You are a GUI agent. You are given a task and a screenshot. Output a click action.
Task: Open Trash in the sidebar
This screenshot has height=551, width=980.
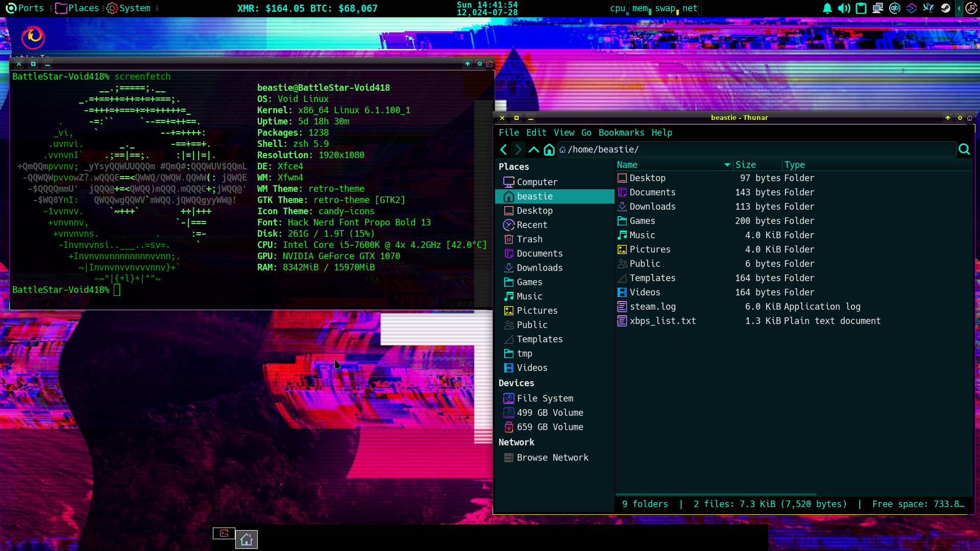click(x=555, y=239)
